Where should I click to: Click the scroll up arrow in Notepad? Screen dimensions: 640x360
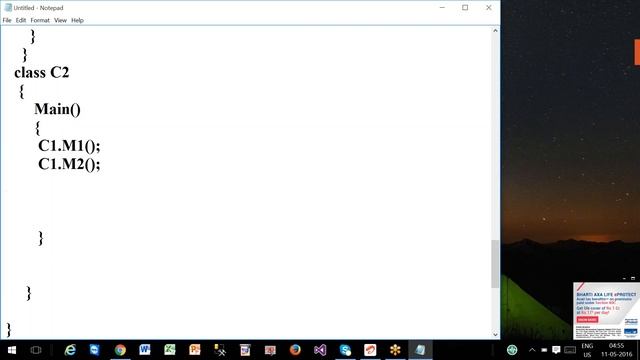(495, 31)
